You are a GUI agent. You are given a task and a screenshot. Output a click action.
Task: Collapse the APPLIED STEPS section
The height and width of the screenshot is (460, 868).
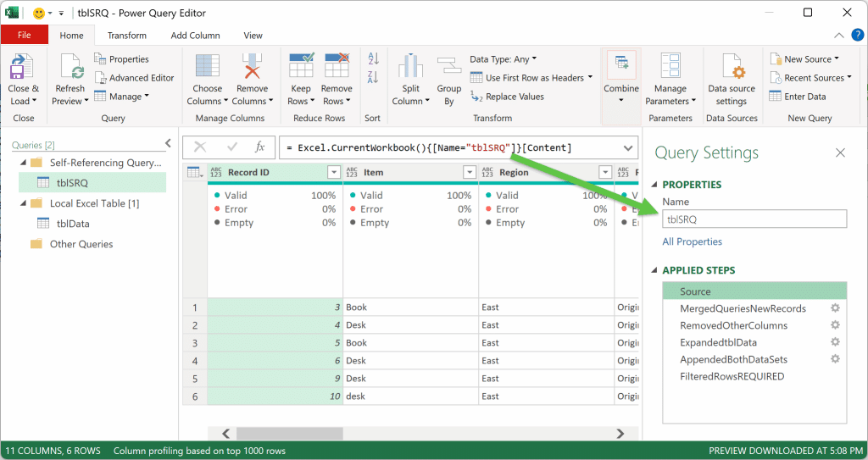(x=655, y=271)
